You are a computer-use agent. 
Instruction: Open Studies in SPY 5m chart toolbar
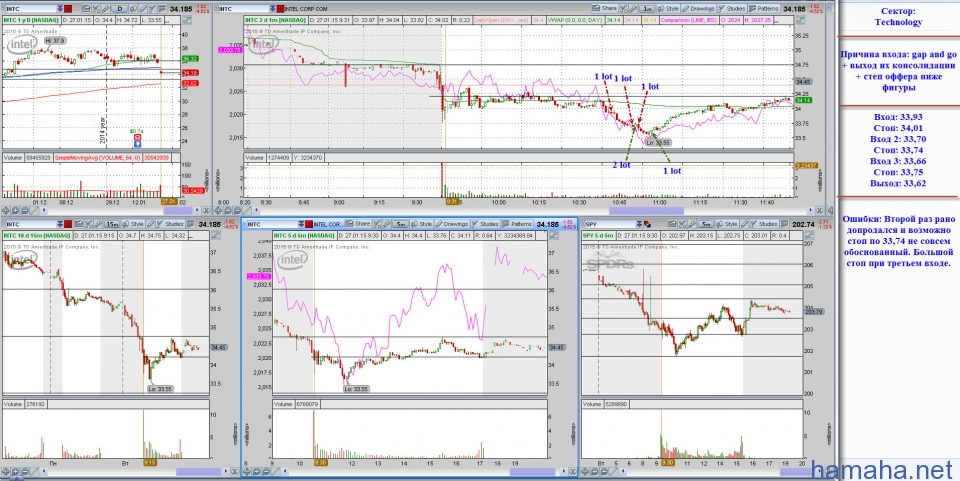coord(764,224)
